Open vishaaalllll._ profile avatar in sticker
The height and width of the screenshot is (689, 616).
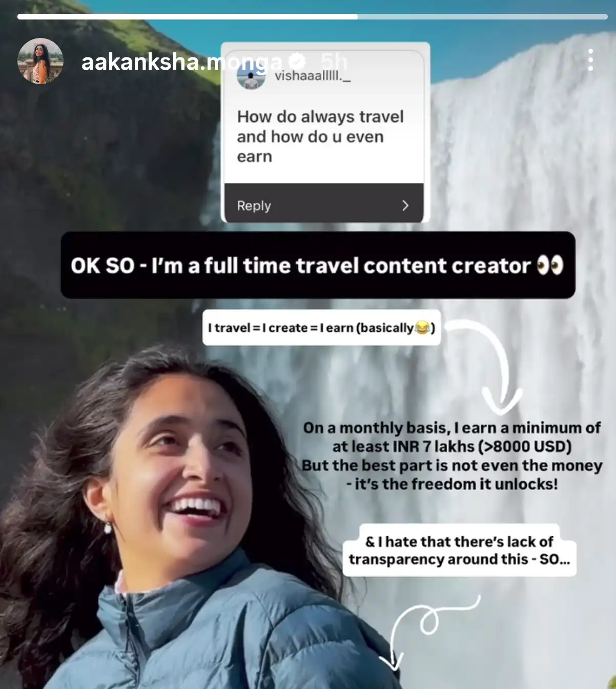251,76
